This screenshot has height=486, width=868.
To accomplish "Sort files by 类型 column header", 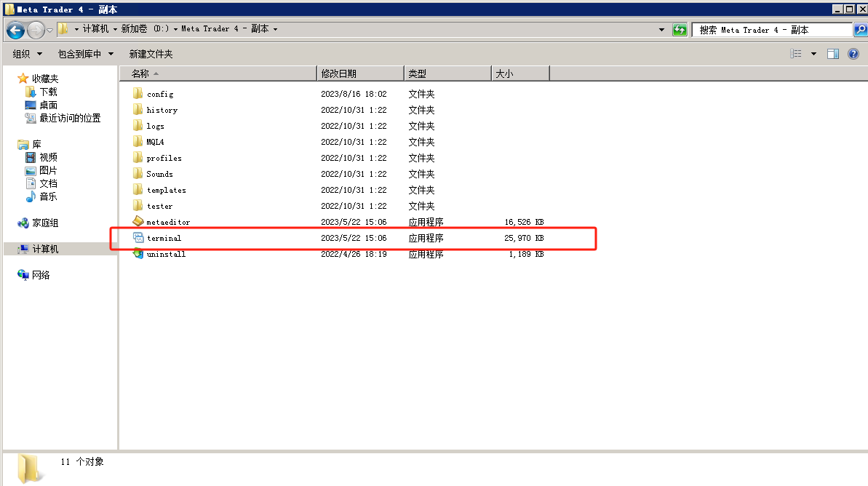I will point(448,73).
